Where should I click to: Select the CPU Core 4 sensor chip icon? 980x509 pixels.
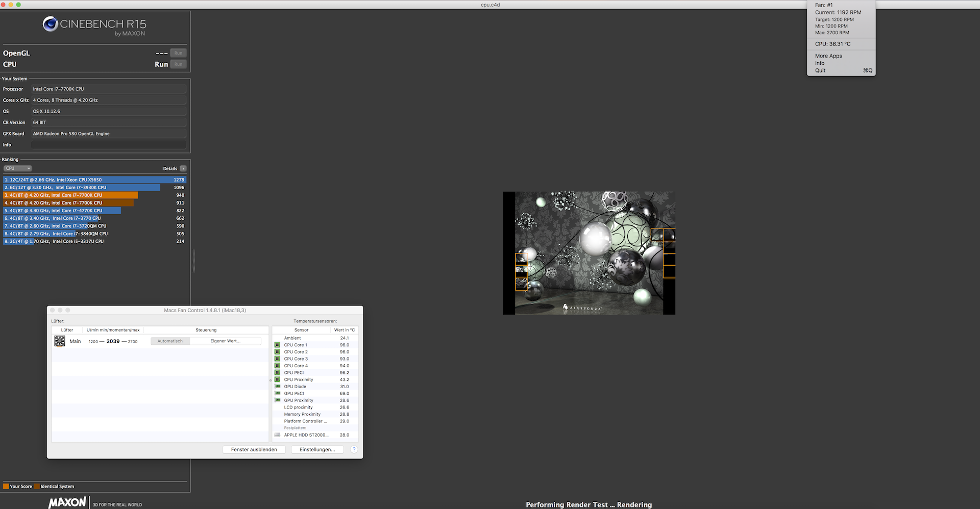(x=277, y=366)
